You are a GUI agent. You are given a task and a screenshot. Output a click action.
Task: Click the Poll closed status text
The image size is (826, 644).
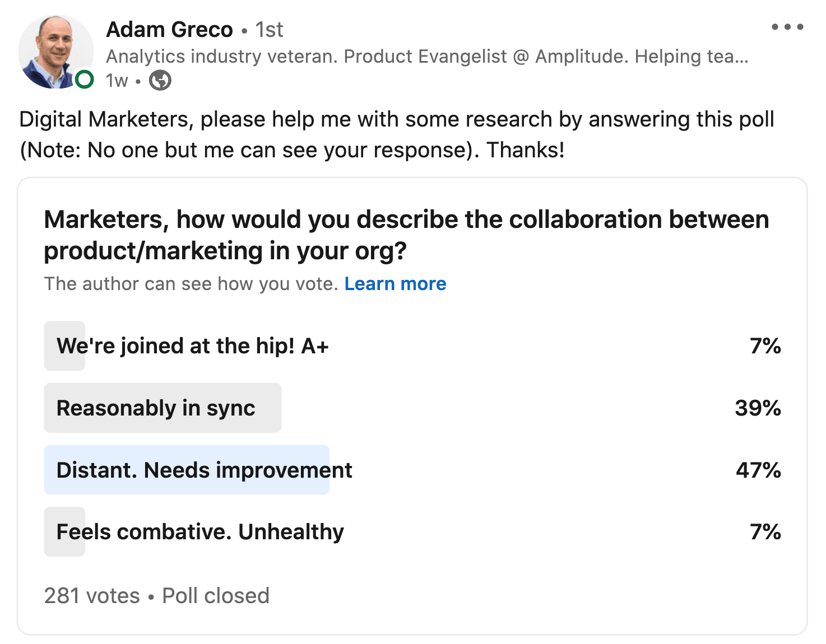[216, 596]
